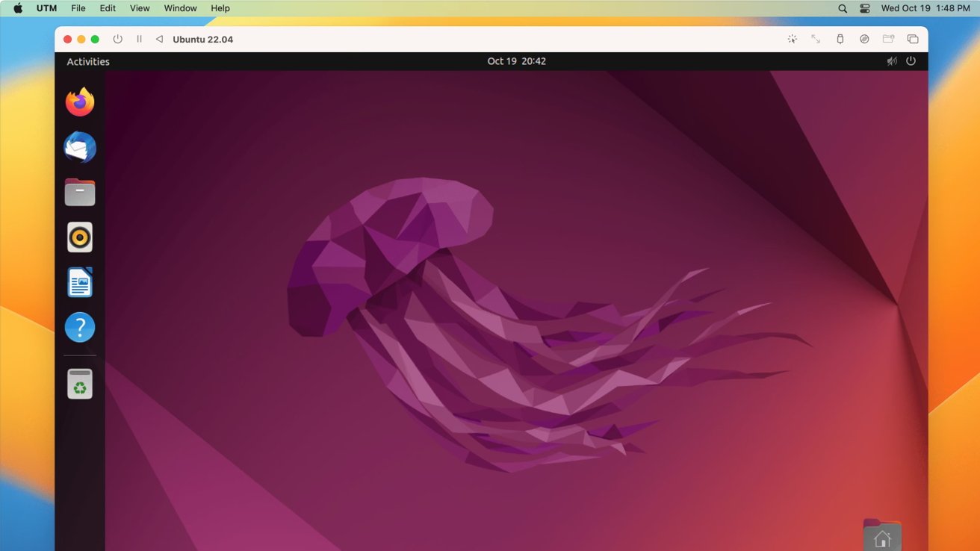Open Thunderbird mail from the dock
The height and width of the screenshot is (551, 980).
[80, 148]
